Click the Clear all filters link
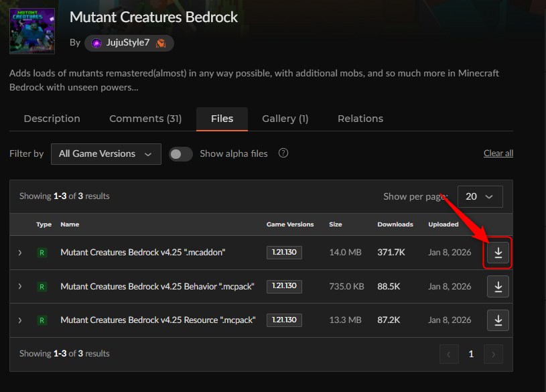Screen dimensions: 546x392 coord(498,153)
